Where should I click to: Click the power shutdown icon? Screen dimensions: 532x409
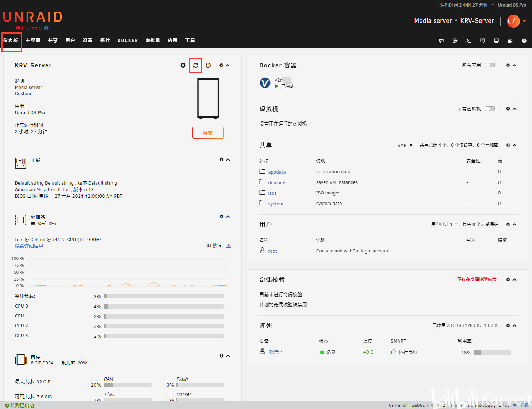pos(208,65)
